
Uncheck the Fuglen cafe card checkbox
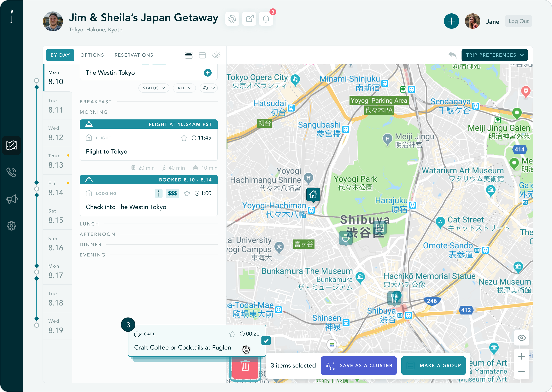266,341
